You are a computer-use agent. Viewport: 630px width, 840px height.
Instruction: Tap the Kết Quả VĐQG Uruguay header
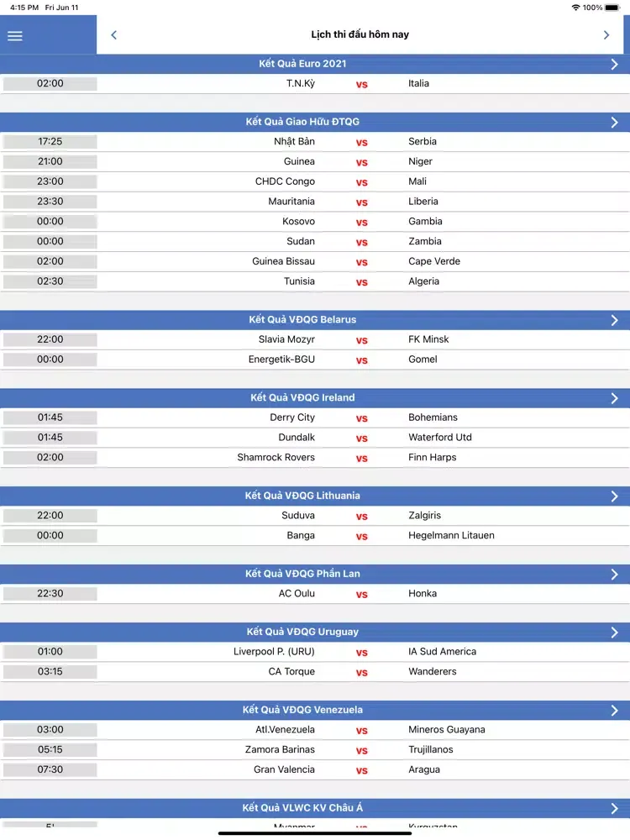pos(302,633)
